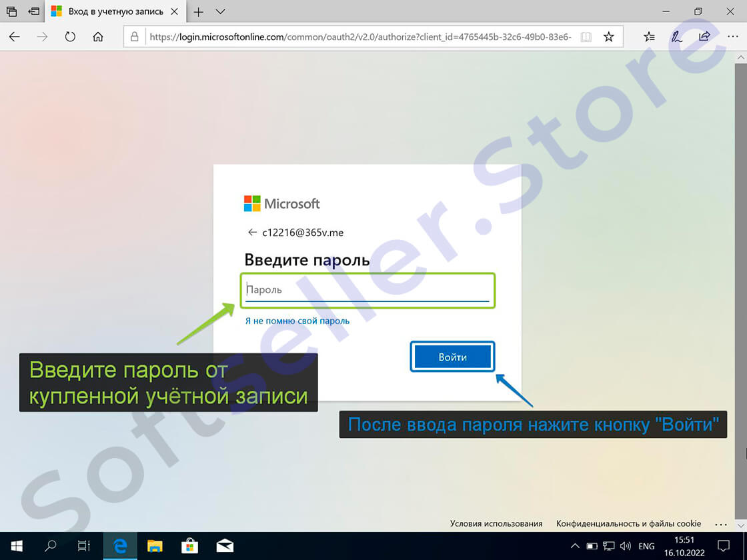Add this page to favorites with the star

[608, 37]
